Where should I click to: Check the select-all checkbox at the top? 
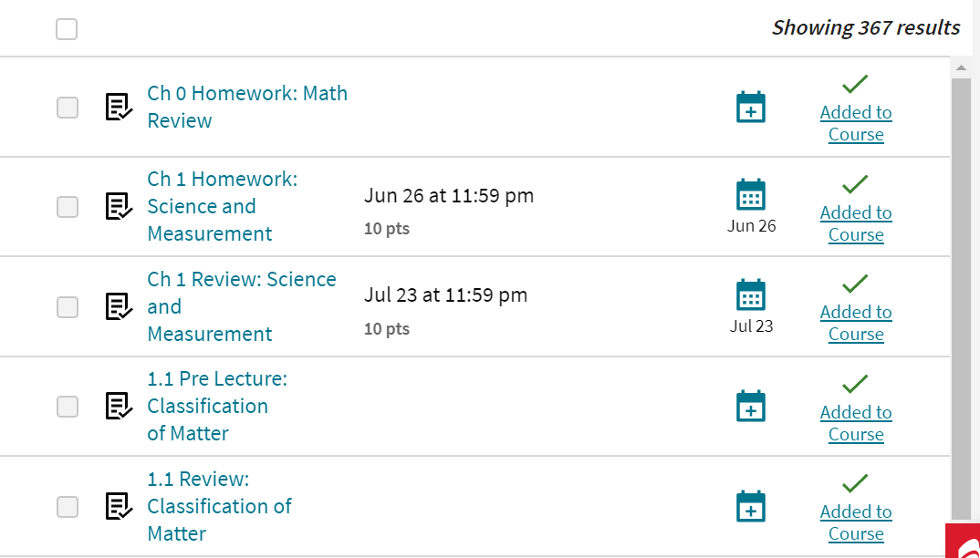[67, 29]
